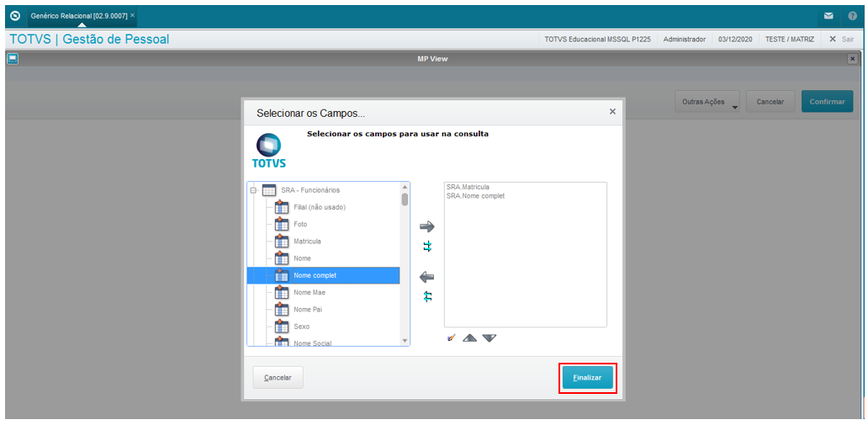The width and height of the screenshot is (868, 425).
Task: Open the help question mark icon
Action: point(853,16)
